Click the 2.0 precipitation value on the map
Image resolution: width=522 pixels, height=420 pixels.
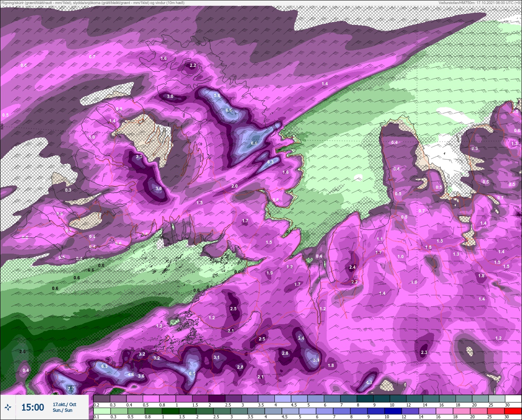pos(234,186)
